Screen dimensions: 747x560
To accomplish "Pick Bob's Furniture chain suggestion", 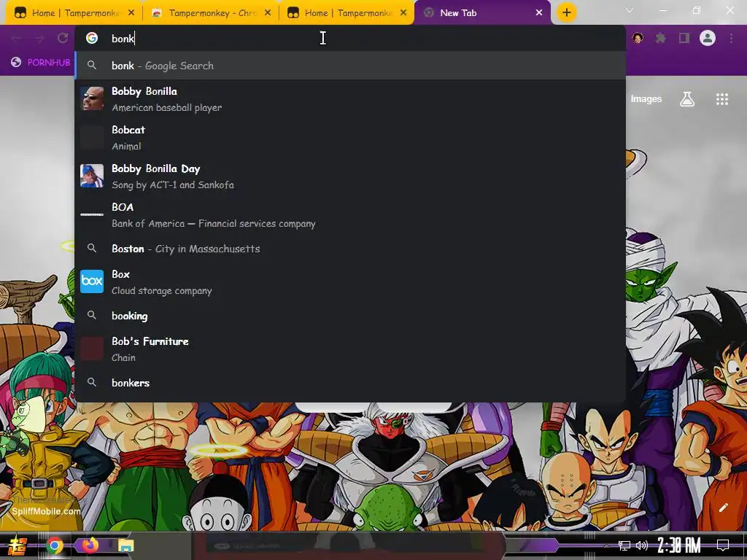I will (350, 349).
